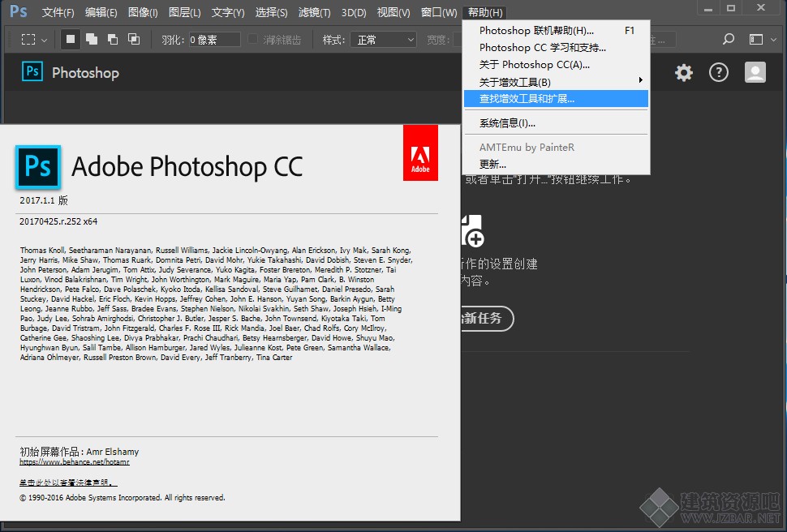The height and width of the screenshot is (532, 787).
Task: Select 系统信息(I)... menu entry
Action: tap(557, 123)
